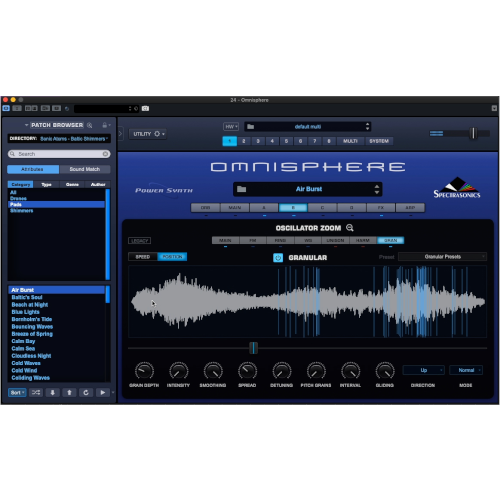
Task: Click inside the patch Search field
Action: click(59, 154)
